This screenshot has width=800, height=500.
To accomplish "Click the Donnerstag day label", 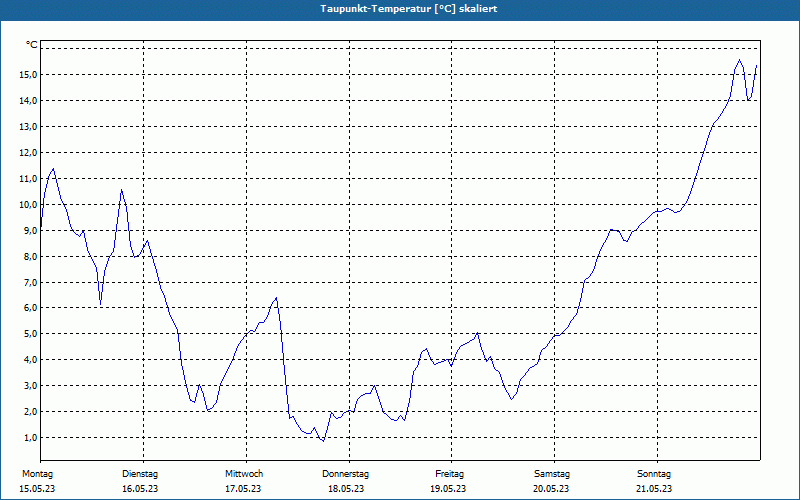I will [x=345, y=474].
